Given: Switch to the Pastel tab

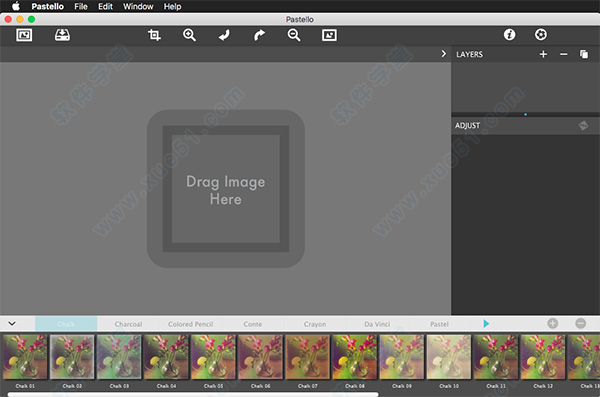Looking at the screenshot, I should click(439, 324).
